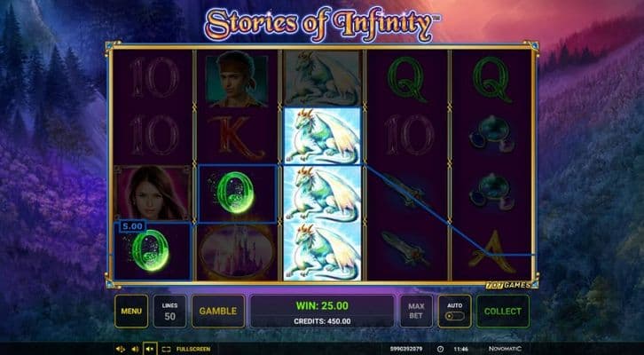Click the highlighted mute speaker icon
Viewport: 644px width, 355px height.
pyautogui.click(x=150, y=350)
